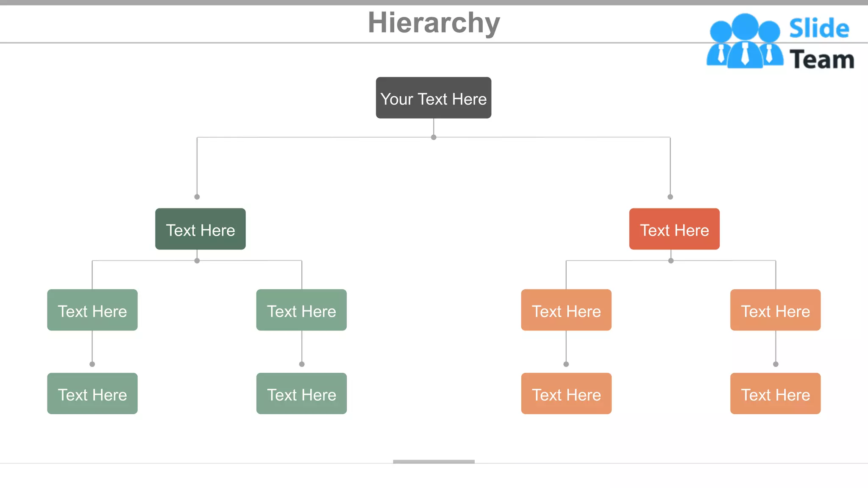Click the leaf box under the second orange child

[x=775, y=394]
